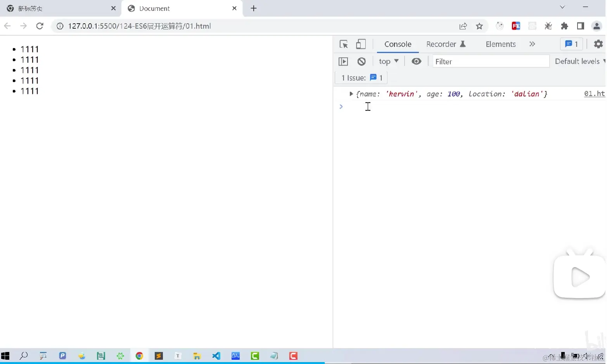This screenshot has height=364, width=607.
Task: Show more DevTools tabs
Action: (x=532, y=44)
